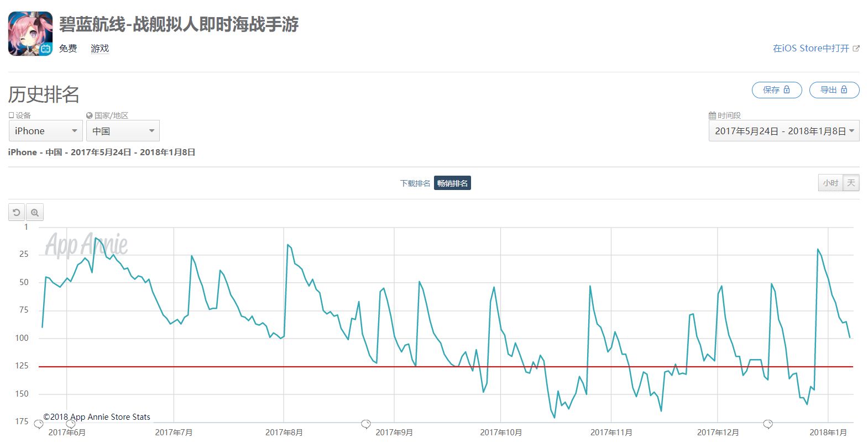
Task: Click the 游戏 category link
Action: coord(100,49)
